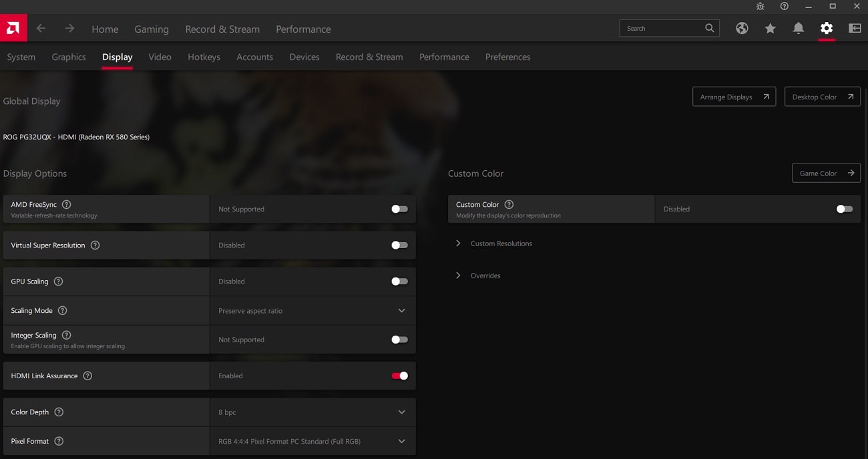
Task: Show help for GPU Scaling
Action: 58,282
